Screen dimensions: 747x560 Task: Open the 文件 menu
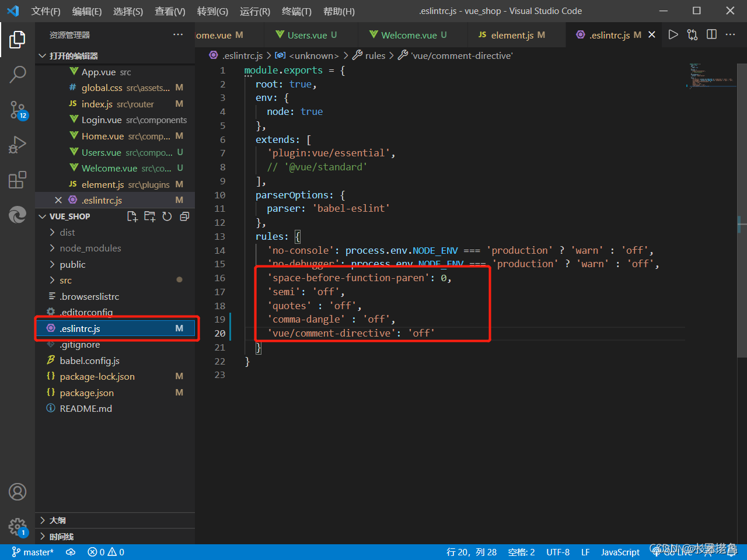46,11
